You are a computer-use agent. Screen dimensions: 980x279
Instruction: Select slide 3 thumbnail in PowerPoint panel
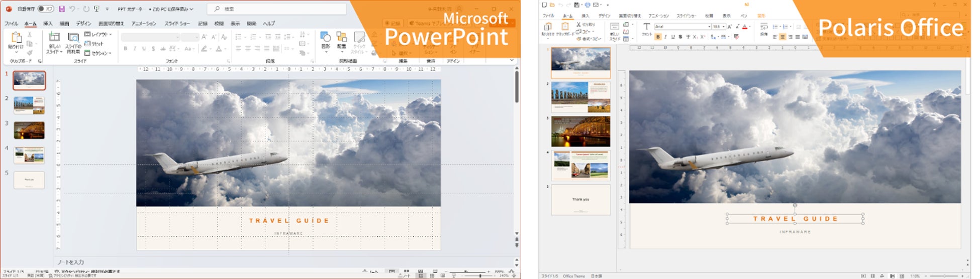click(29, 130)
